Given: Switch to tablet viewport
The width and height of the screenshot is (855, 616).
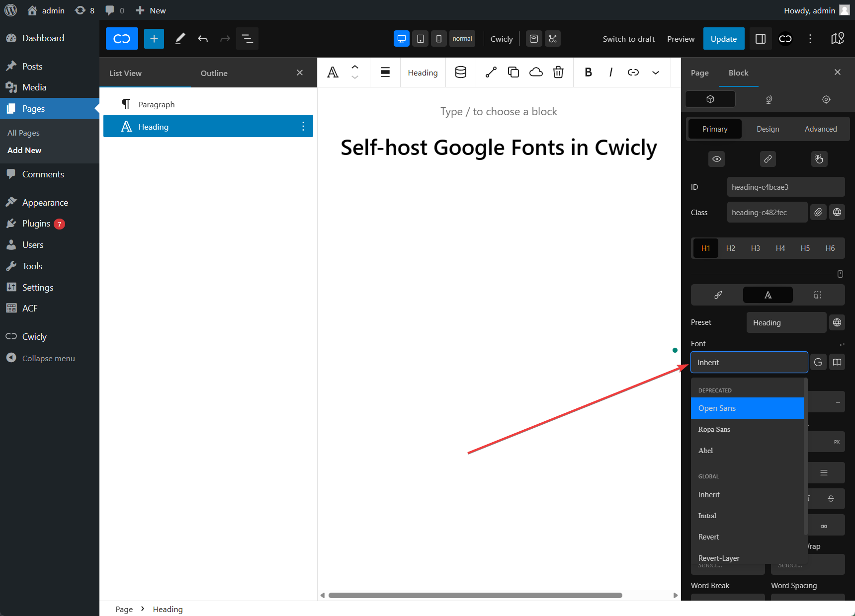Looking at the screenshot, I should tap(420, 39).
